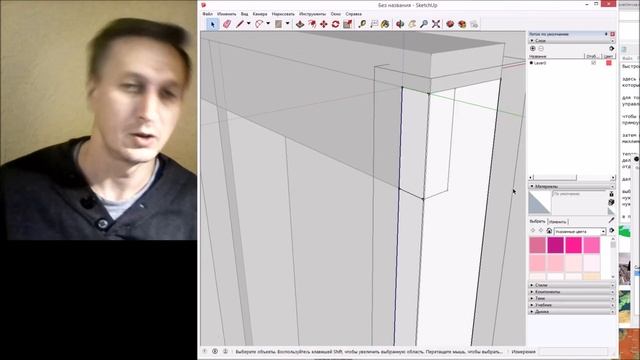Choose the hot pink third swatch
640x360 pixels.
pyautogui.click(x=573, y=245)
